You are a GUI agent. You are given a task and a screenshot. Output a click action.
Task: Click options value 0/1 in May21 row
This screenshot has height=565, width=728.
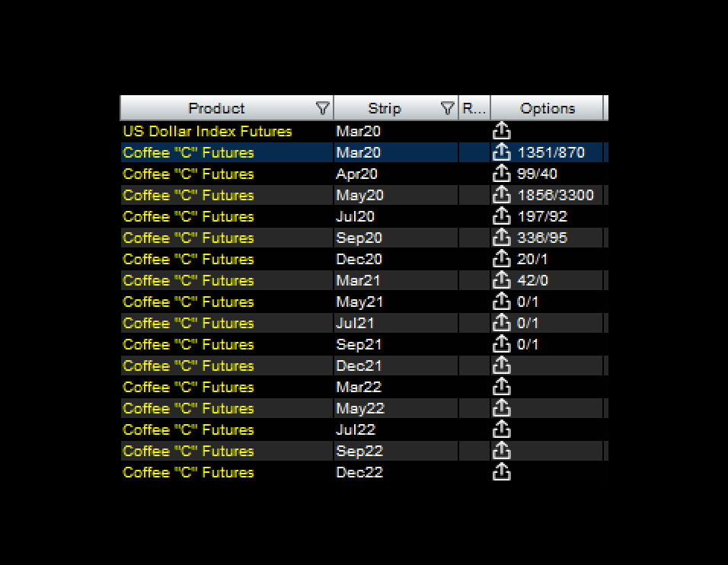tap(528, 302)
